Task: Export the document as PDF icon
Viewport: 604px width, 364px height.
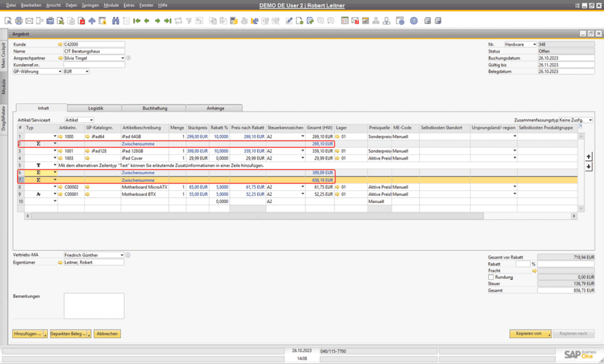Action: (x=81, y=21)
